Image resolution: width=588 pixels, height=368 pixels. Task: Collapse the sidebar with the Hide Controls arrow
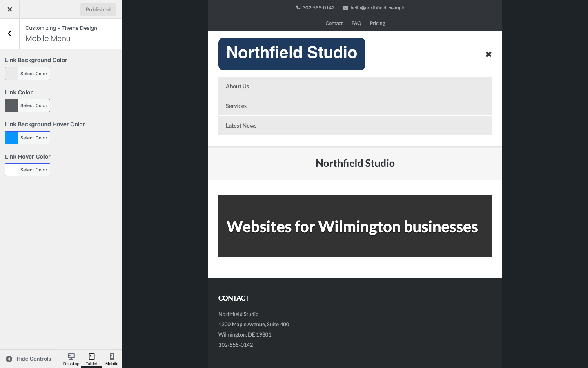pos(9,359)
